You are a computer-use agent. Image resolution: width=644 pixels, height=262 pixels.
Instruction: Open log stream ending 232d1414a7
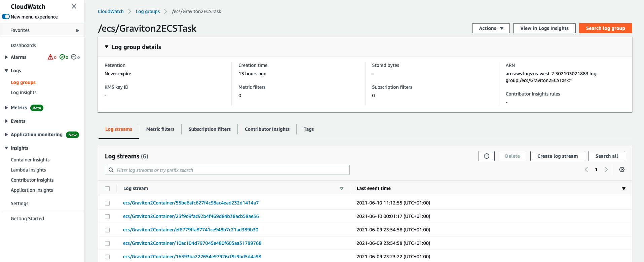(x=191, y=203)
